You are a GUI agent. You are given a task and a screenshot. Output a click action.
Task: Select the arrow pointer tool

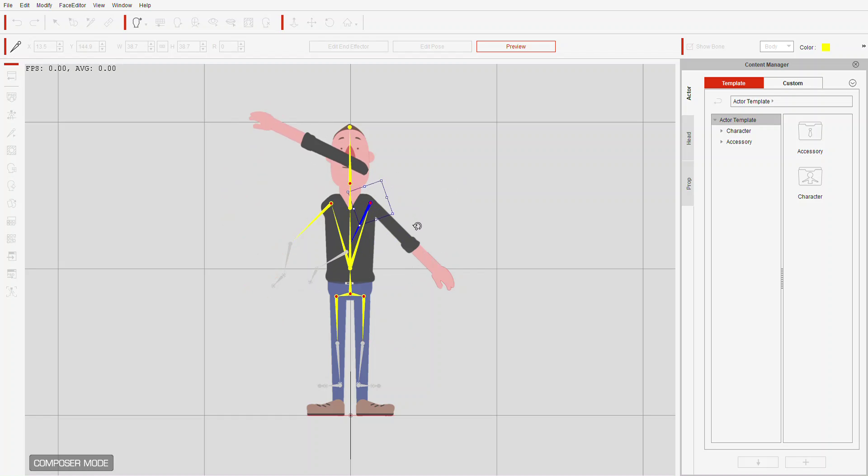pos(56,22)
